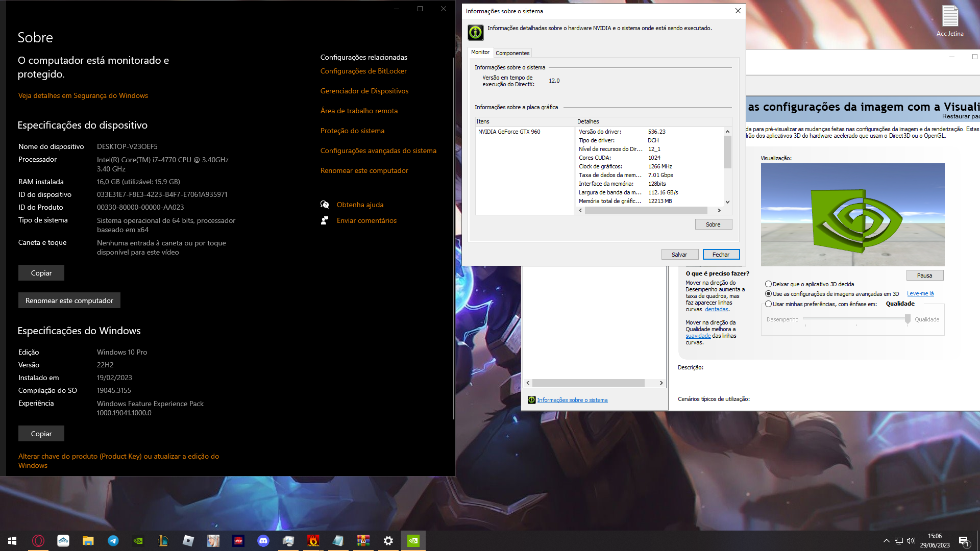Open the Acc Jetina desktop file

pyautogui.click(x=950, y=20)
